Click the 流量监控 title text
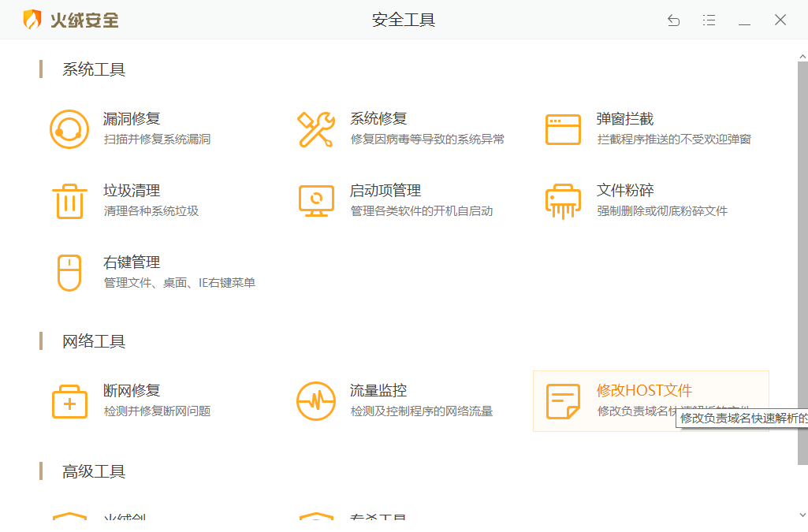Screen dimensions: 808x532 (x=378, y=391)
